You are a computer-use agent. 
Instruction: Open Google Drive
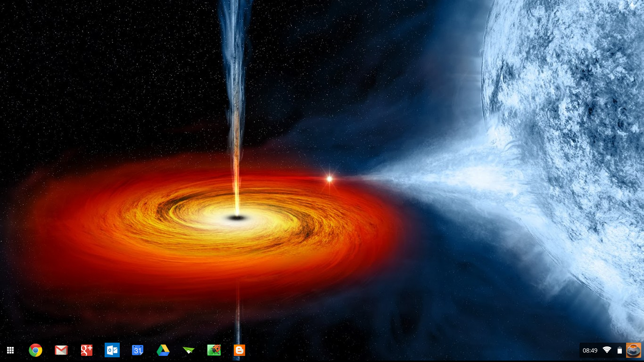click(163, 350)
